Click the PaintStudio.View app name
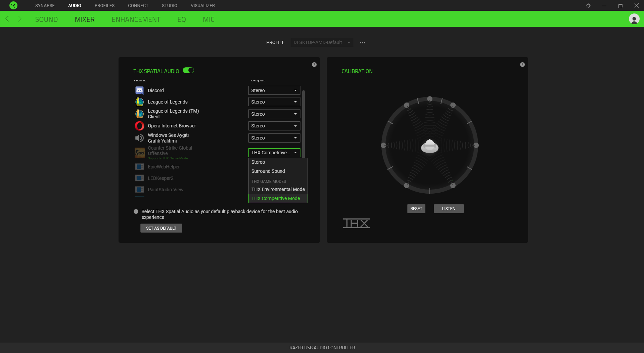 pos(166,190)
